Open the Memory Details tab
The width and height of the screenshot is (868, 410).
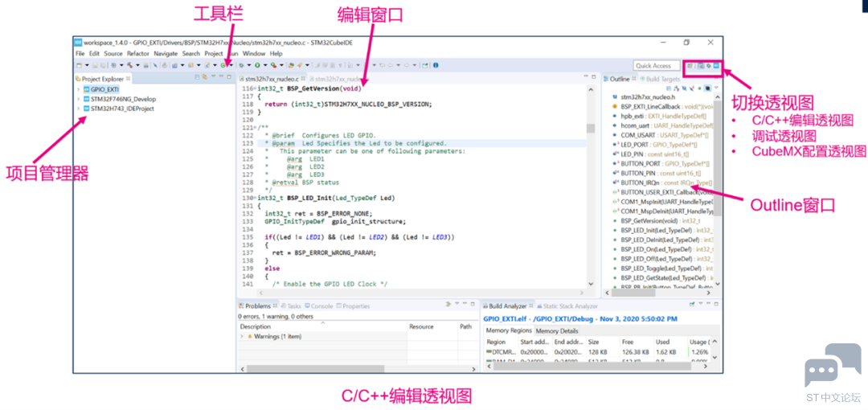(x=557, y=330)
